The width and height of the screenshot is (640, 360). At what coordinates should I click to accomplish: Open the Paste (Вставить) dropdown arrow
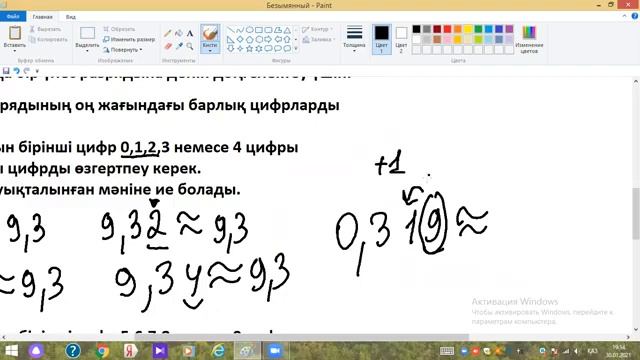15,51
